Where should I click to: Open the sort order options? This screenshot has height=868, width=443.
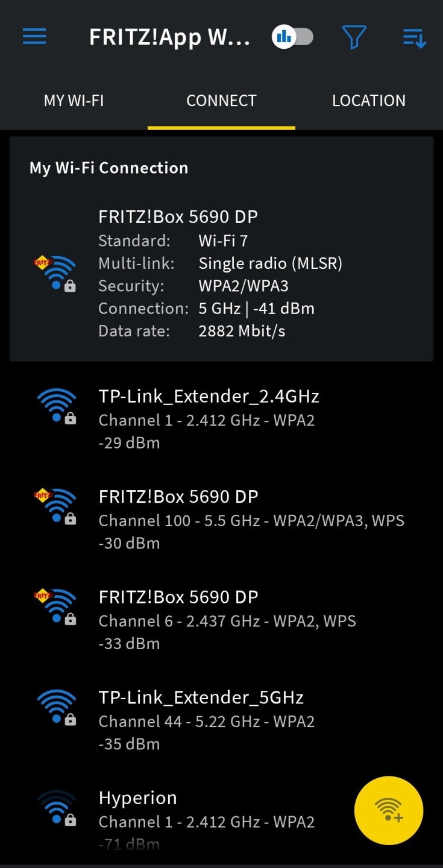pos(415,38)
